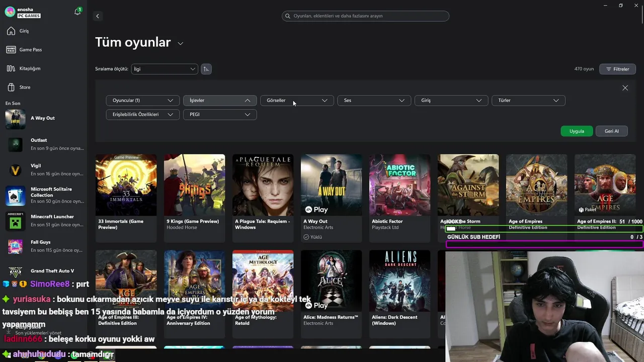Open Microsoft Solitaire Collection recent entry
This screenshot has width=644, height=362.
pyautogui.click(x=43, y=196)
